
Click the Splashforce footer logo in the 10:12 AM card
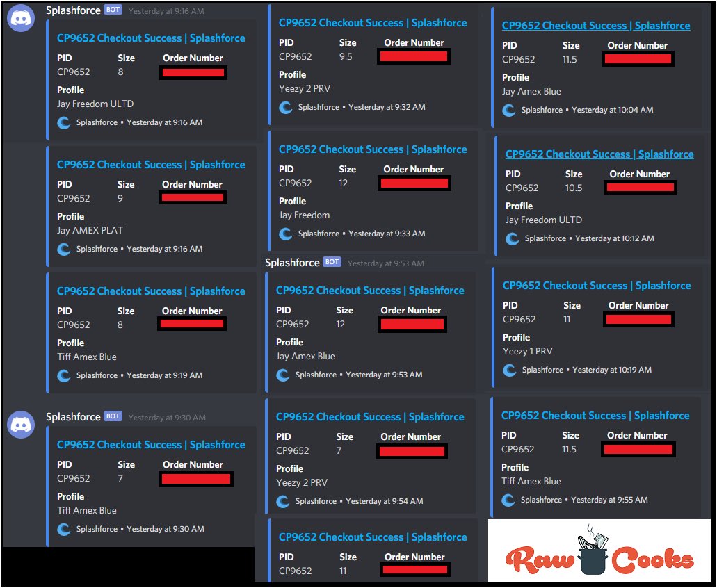tap(512, 238)
